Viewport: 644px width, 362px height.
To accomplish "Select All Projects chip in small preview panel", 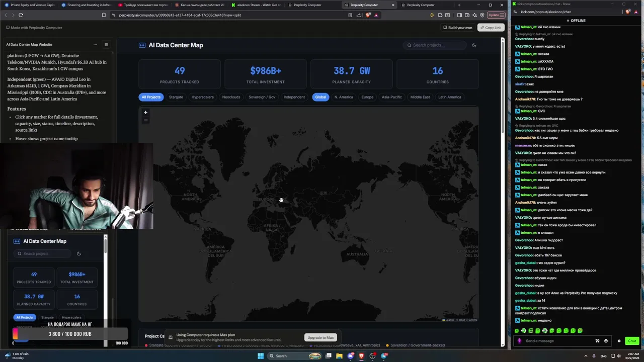I will click(x=25, y=317).
